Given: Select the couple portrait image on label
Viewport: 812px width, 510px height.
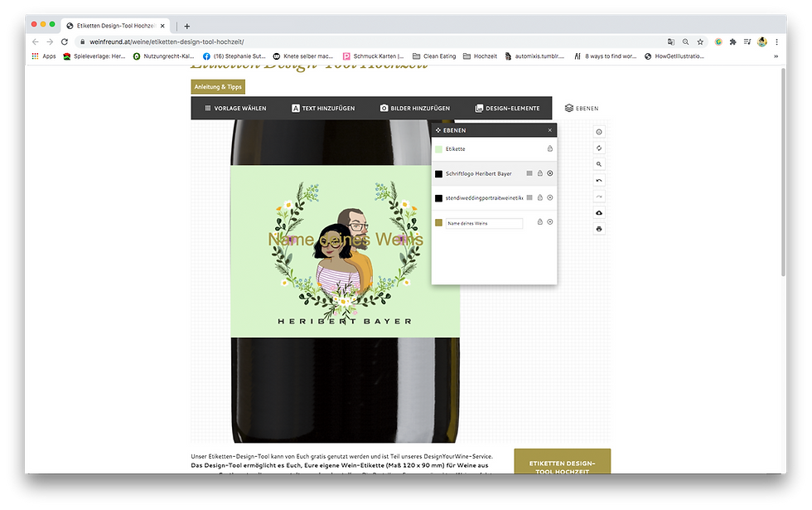Looking at the screenshot, I should point(345,254).
